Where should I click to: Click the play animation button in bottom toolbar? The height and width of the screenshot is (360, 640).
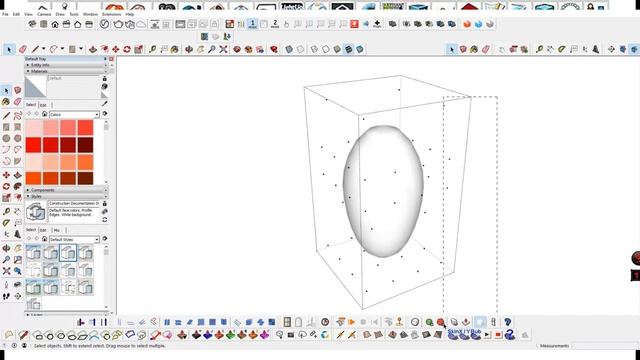coord(351,322)
